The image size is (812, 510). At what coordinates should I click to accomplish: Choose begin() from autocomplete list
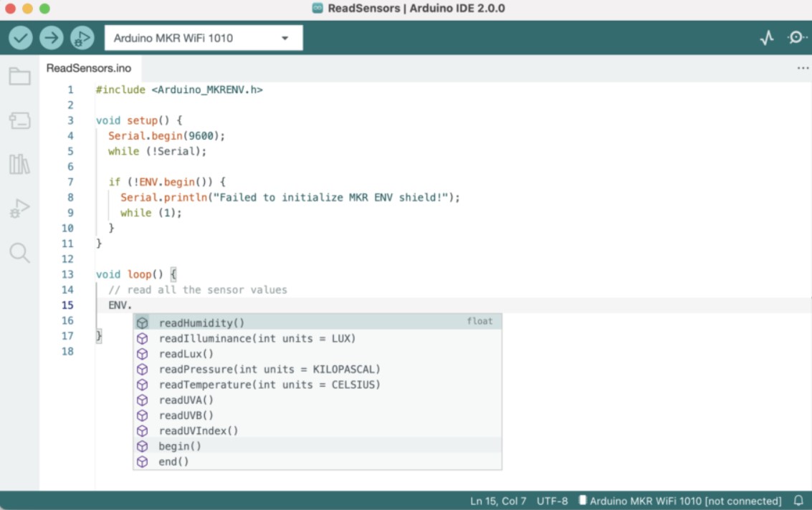317,446
